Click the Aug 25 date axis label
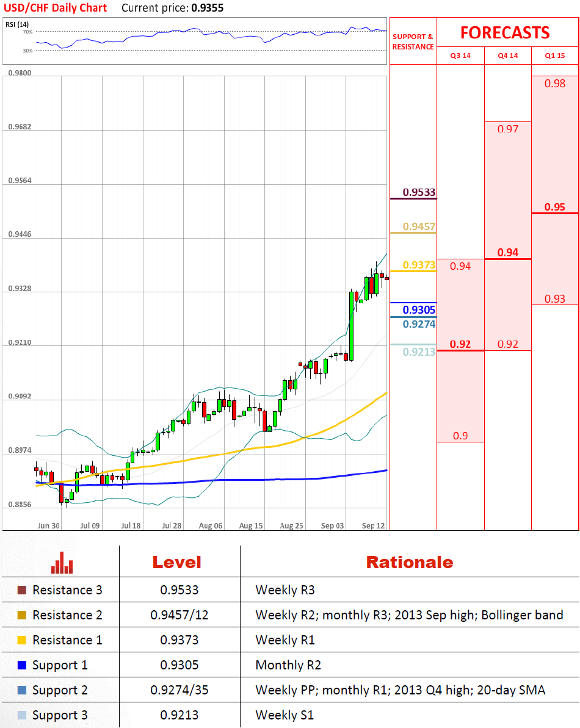Screen dimensions: 580x728 (x=292, y=525)
